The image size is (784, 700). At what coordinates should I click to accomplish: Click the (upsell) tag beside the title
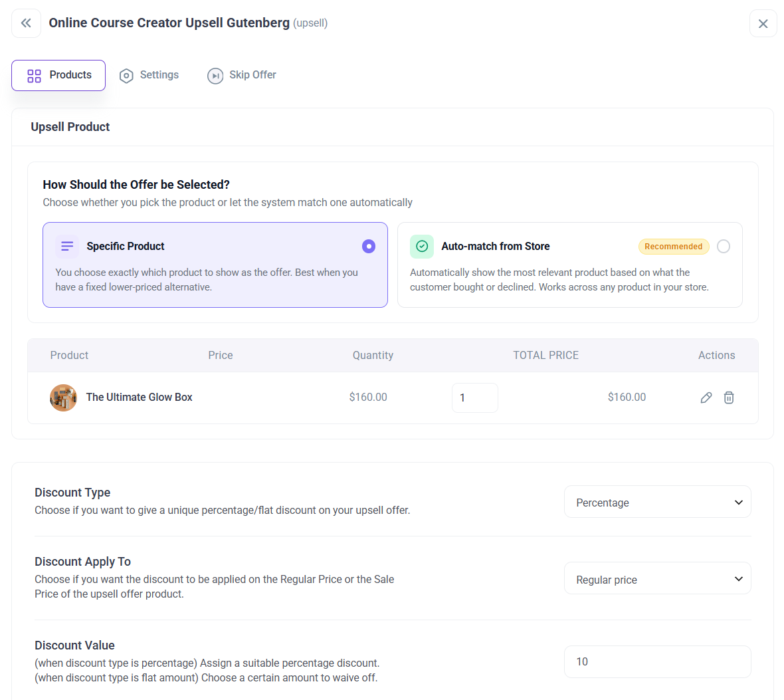pyautogui.click(x=310, y=23)
